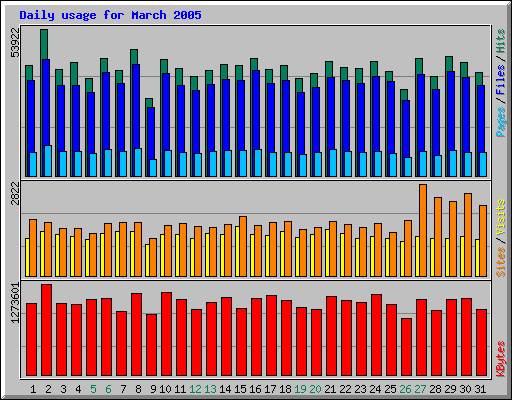
Task: Click the Pages legend label
Action: coord(501,122)
